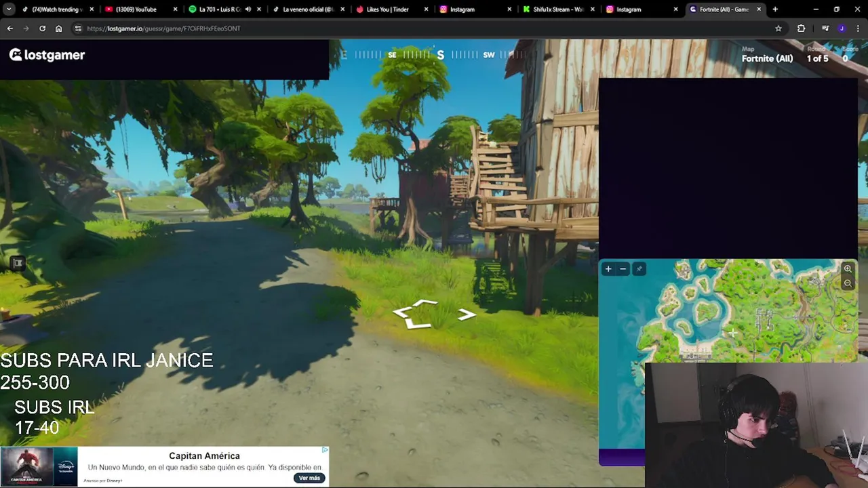Enlarge the guess map panel with plus
The image size is (868, 488).
click(x=608, y=269)
